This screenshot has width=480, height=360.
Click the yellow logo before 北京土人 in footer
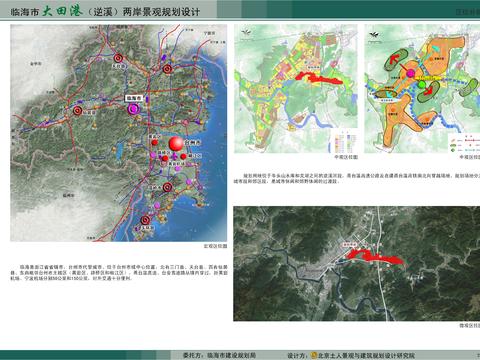[x=313, y=355]
